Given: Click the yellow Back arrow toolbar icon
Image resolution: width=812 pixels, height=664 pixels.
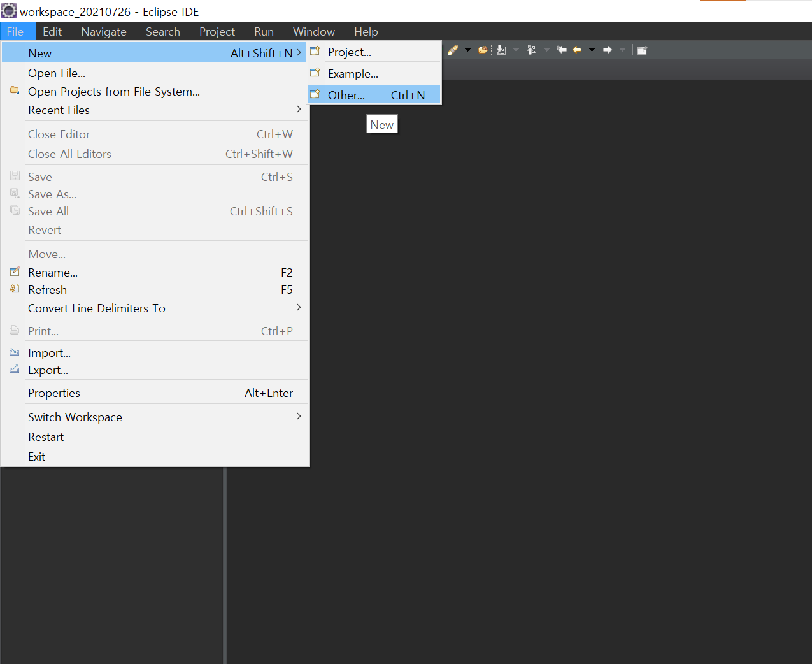Looking at the screenshot, I should [x=577, y=50].
